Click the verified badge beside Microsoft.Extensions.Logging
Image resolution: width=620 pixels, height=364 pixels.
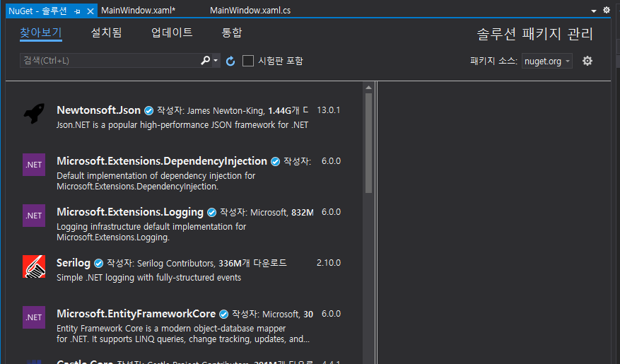(x=211, y=212)
